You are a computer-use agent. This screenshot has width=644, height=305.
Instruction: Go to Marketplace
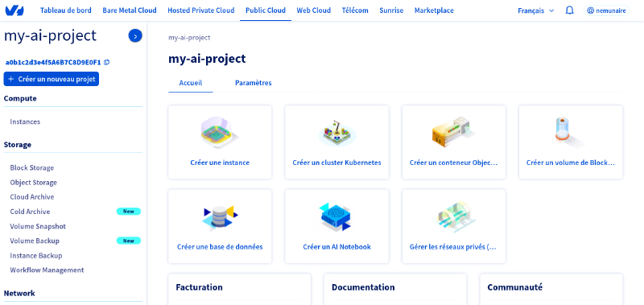[434, 10]
